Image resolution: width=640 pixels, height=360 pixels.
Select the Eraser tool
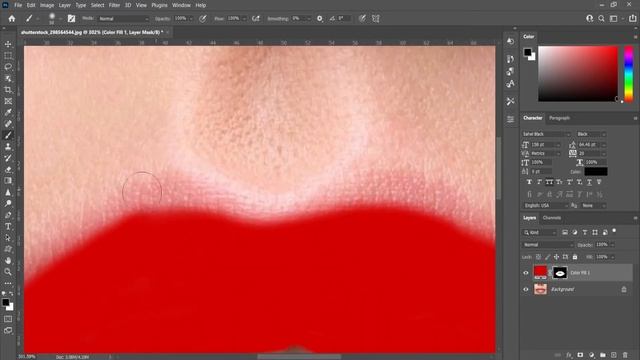click(x=8, y=169)
